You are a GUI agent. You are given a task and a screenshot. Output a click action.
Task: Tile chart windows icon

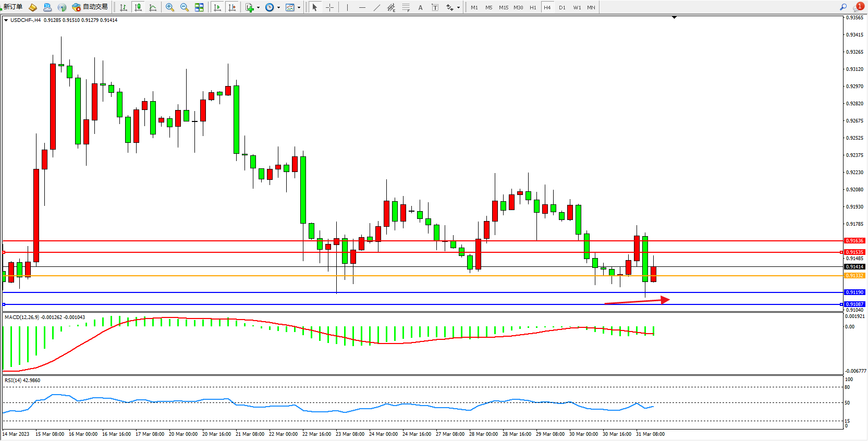199,7
